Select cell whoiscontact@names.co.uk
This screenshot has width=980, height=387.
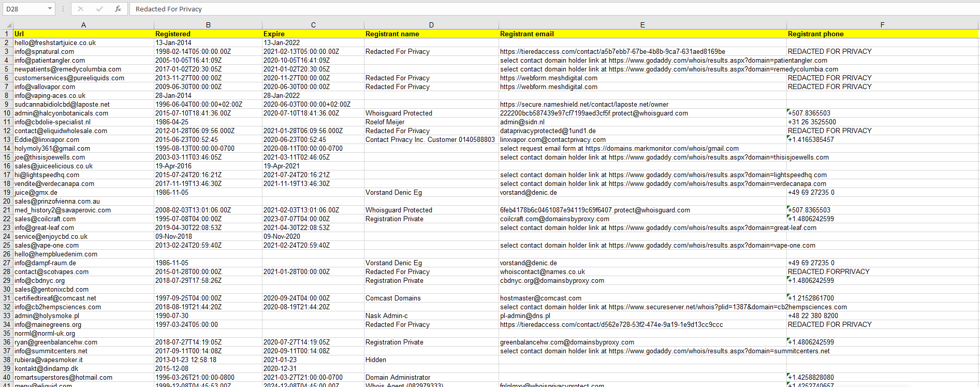[642, 271]
